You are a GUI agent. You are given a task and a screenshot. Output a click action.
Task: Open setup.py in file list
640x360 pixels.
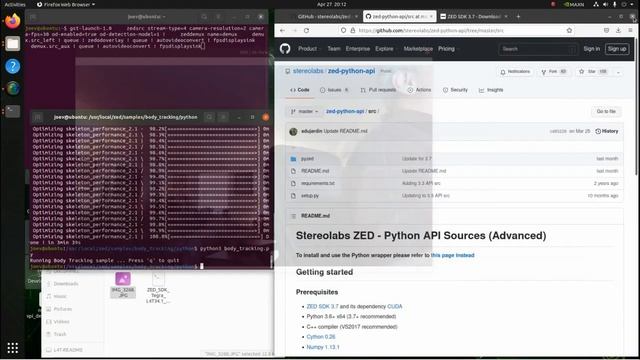(x=310, y=196)
